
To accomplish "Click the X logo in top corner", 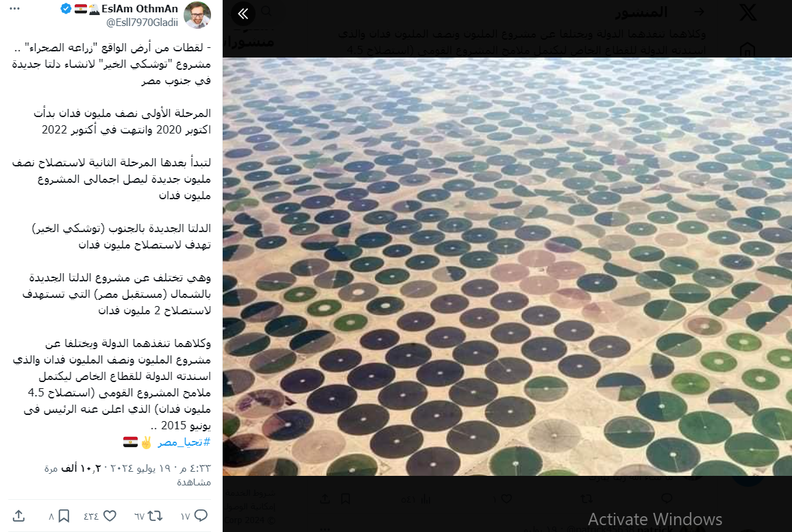I will [748, 12].
